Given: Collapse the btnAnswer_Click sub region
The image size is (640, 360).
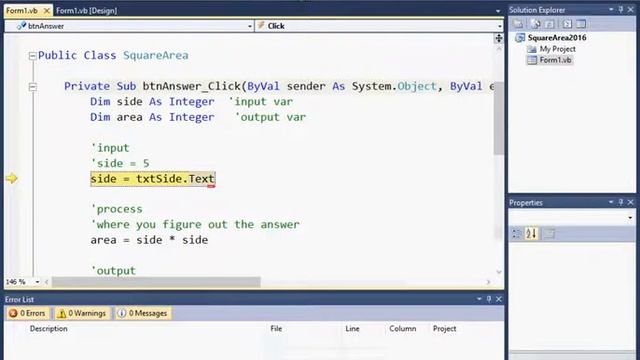Looking at the screenshot, I should coord(33,87).
